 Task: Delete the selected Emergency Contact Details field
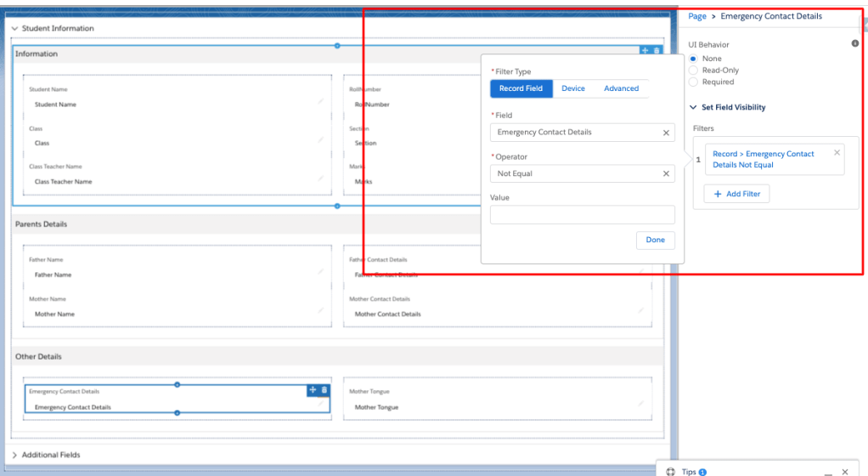click(x=324, y=389)
